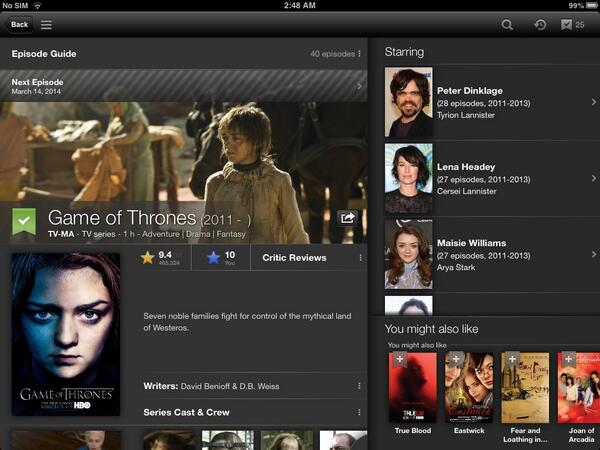Add True Blood to watchlist with plus
The height and width of the screenshot is (450, 600).
coord(399,359)
